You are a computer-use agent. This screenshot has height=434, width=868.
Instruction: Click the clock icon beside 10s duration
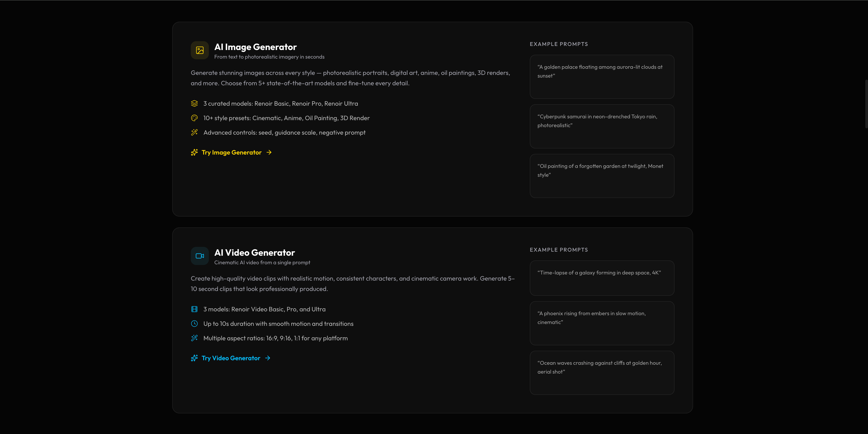(x=194, y=324)
